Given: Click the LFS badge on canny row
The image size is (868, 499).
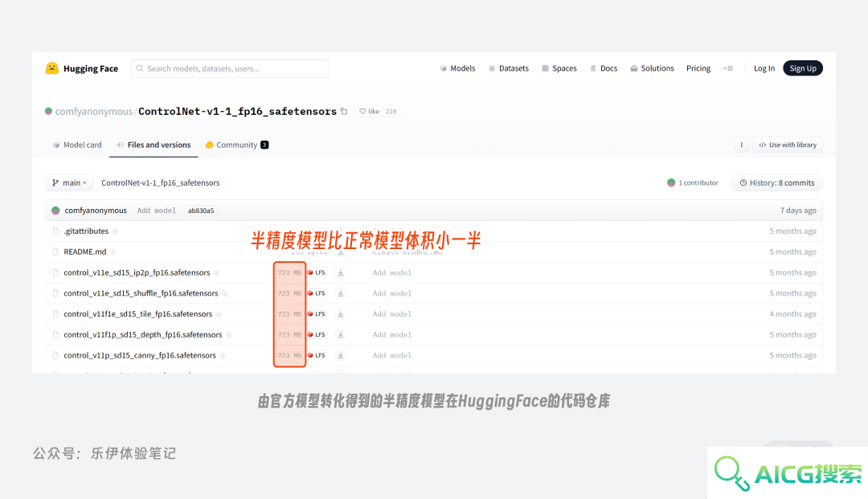Looking at the screenshot, I should [x=317, y=356].
